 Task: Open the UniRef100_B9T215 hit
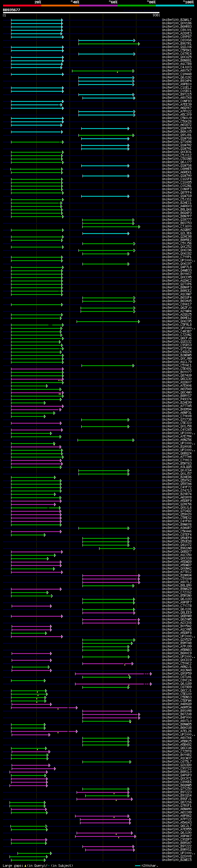tap(176, 94)
